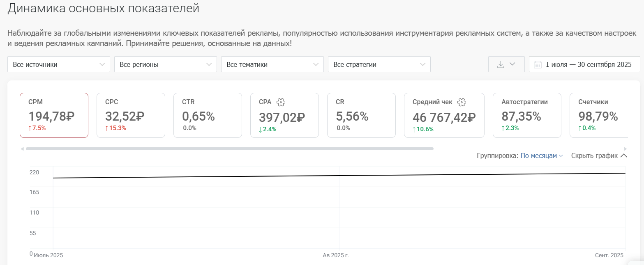Click right arrow of cards scrollbar

[x=626, y=148]
